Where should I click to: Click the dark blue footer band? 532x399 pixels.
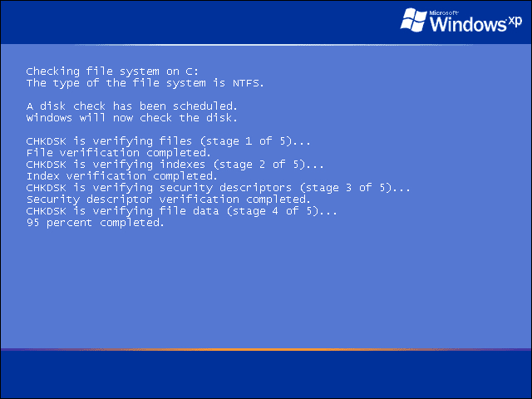click(x=266, y=375)
